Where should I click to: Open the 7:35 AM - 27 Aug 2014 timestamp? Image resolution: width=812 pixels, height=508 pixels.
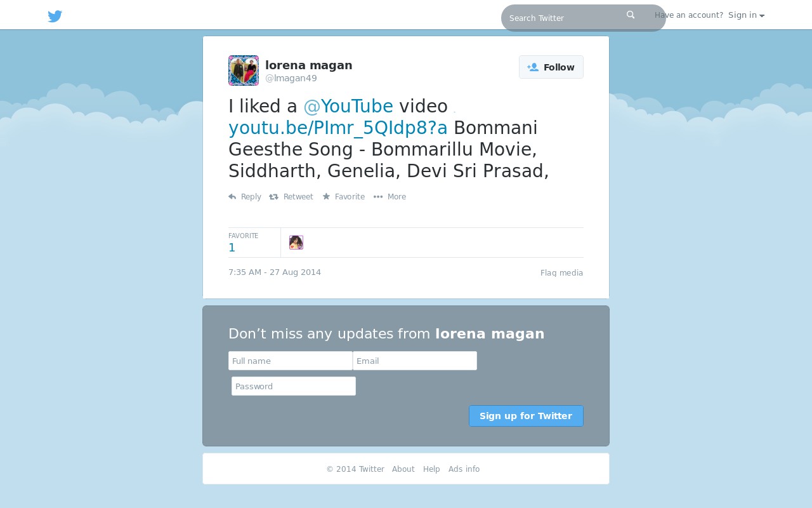[x=275, y=272]
